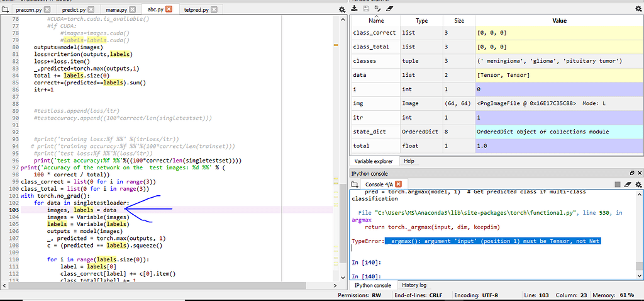
Task: Click the save data icon in Variable explorer
Action: pyautogui.click(x=366, y=9)
